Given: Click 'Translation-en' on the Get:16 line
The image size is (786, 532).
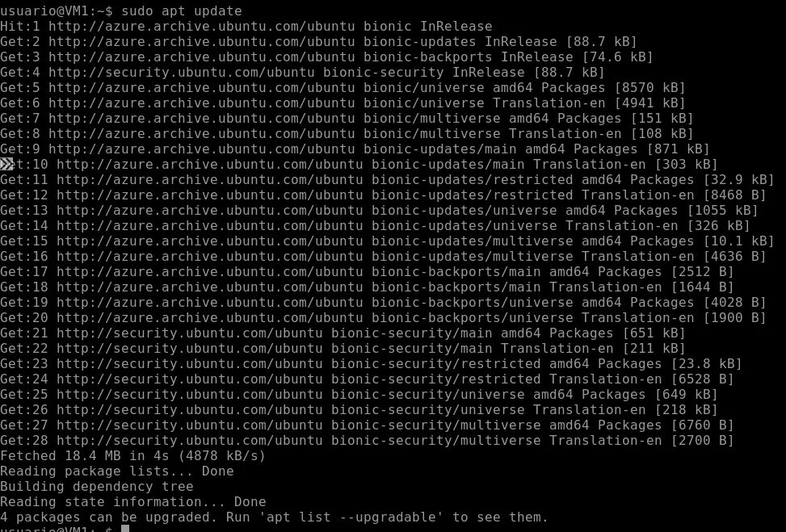Looking at the screenshot, I should (x=637, y=257).
